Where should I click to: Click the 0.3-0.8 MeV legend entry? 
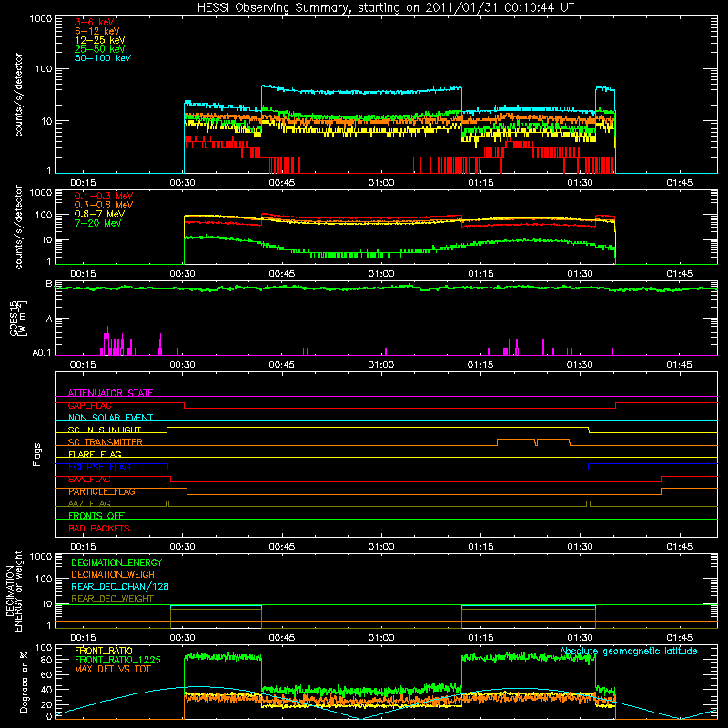(x=104, y=205)
